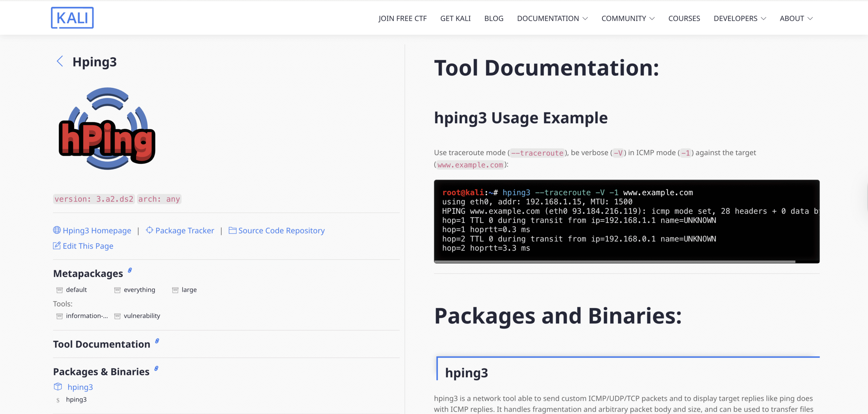Open the About dropdown menu

[x=796, y=18]
